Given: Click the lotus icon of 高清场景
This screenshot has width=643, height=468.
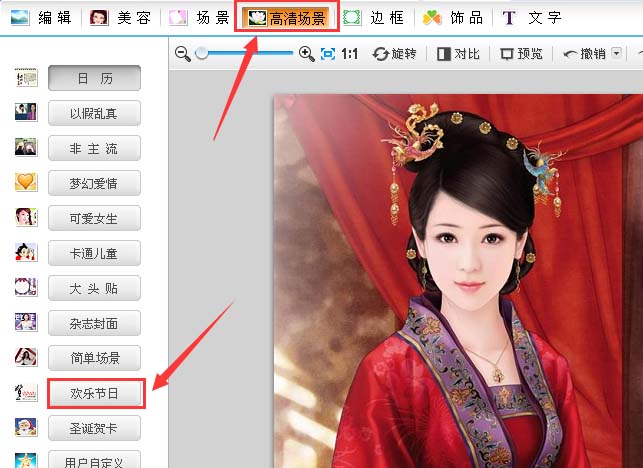Looking at the screenshot, I should (x=258, y=18).
